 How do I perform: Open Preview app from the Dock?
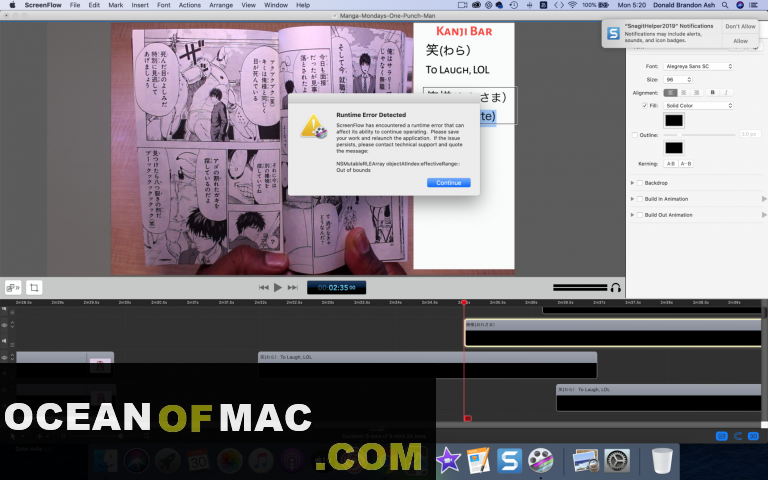pyautogui.click(x=586, y=460)
